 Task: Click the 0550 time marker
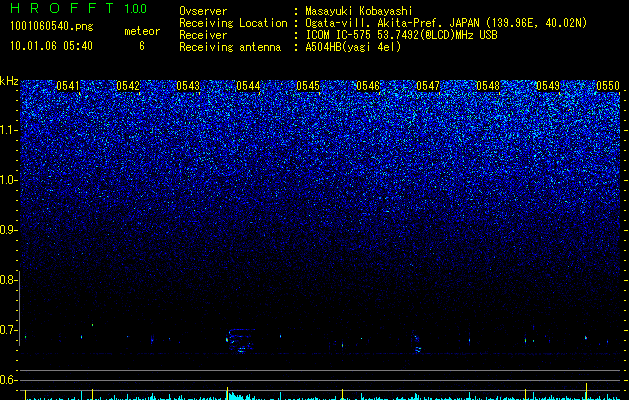pyautogui.click(x=608, y=86)
